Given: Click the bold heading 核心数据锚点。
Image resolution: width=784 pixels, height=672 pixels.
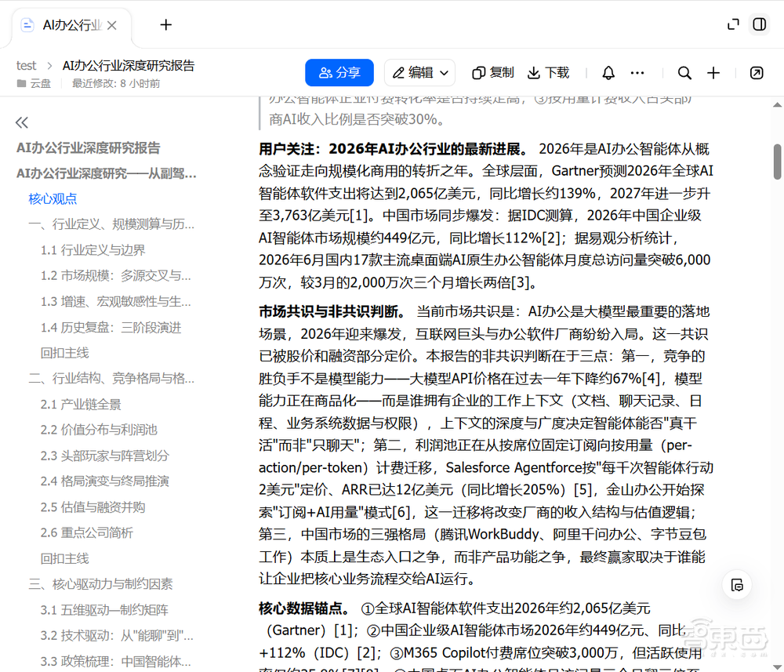Looking at the screenshot, I should pyautogui.click(x=304, y=608).
